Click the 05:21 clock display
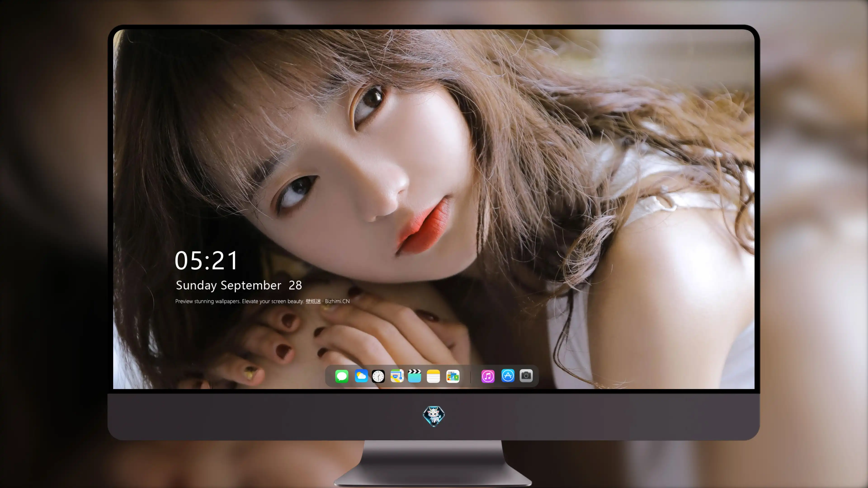This screenshot has width=868, height=488. coord(206,260)
